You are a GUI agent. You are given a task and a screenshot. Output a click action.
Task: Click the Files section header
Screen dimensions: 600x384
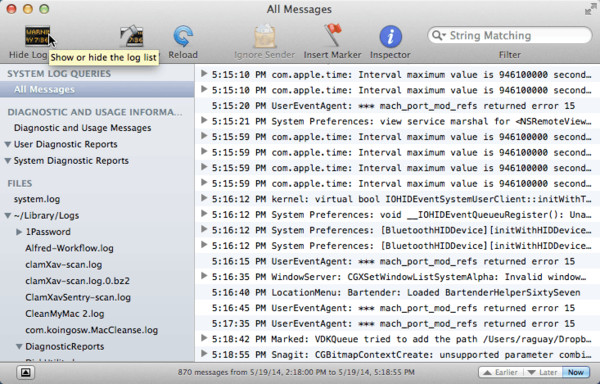click(x=20, y=184)
